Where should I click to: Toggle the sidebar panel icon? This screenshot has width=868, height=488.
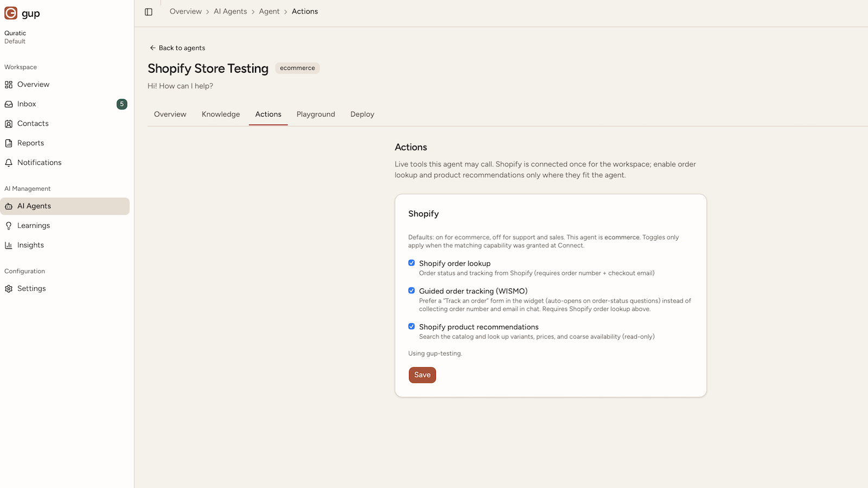click(x=149, y=12)
